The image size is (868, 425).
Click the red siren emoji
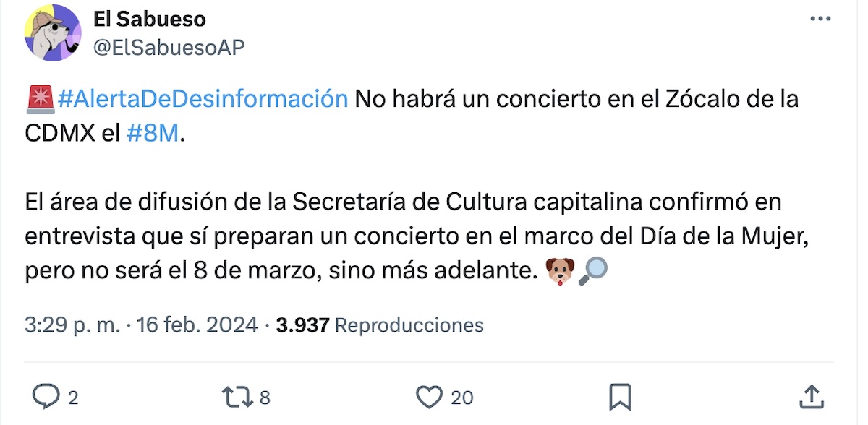40,98
